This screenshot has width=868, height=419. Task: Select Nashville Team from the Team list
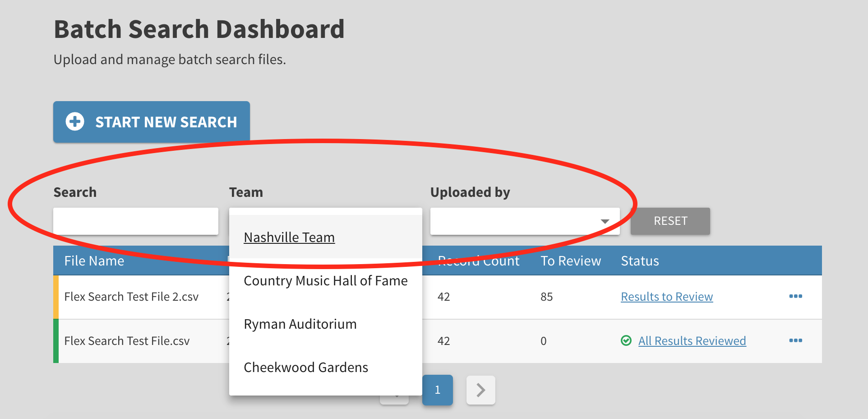[289, 237]
